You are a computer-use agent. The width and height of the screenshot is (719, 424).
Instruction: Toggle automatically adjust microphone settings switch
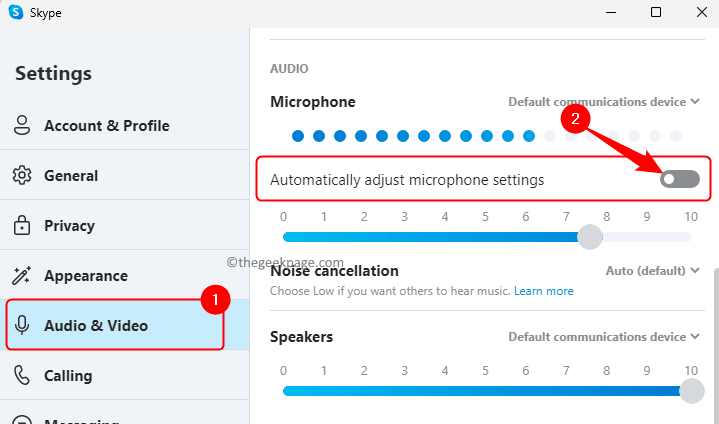pyautogui.click(x=680, y=180)
